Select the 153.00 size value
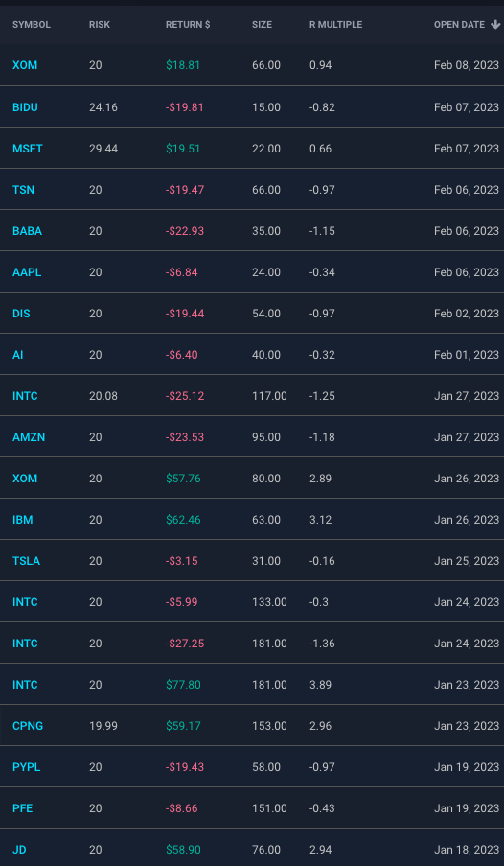The width and height of the screenshot is (504, 866). click(x=269, y=726)
